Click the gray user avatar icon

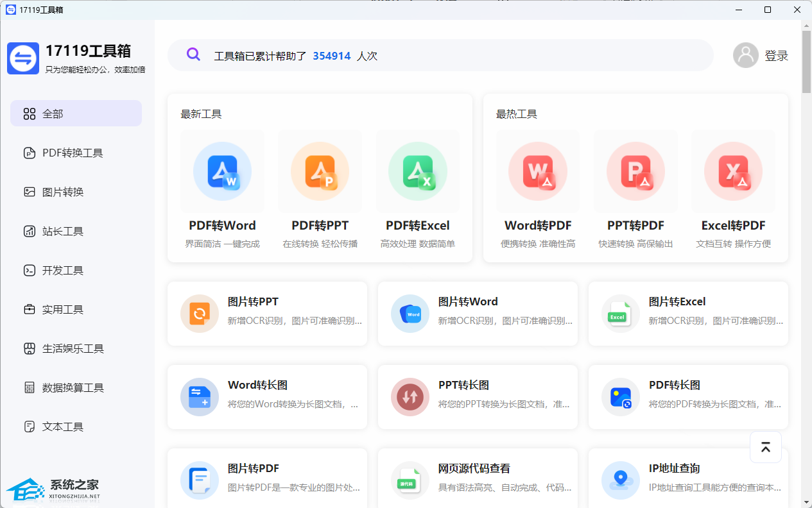tap(746, 55)
